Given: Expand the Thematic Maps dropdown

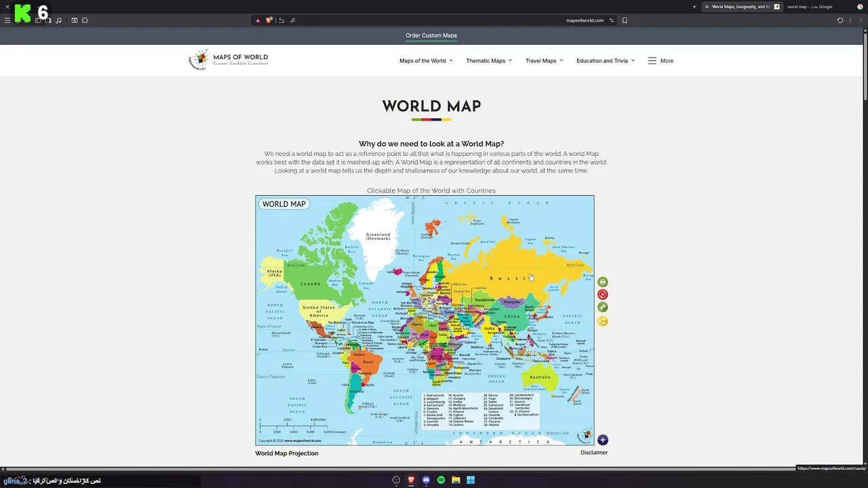Looking at the screenshot, I should point(489,61).
